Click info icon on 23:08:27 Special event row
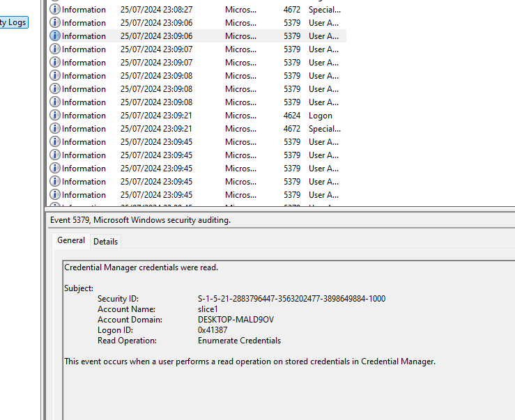The image size is (515, 420). click(55, 10)
